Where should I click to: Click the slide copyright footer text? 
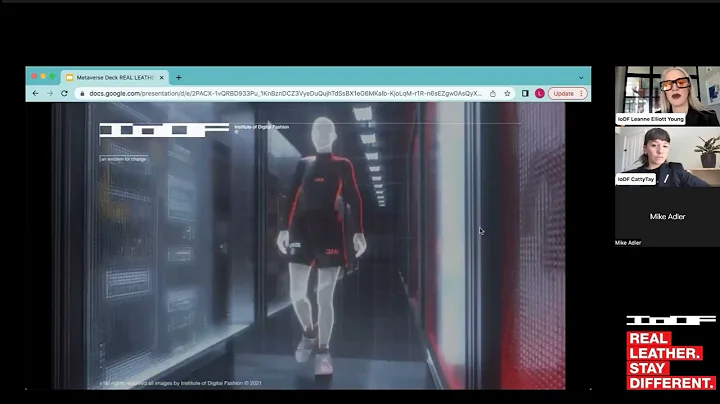pos(181,383)
